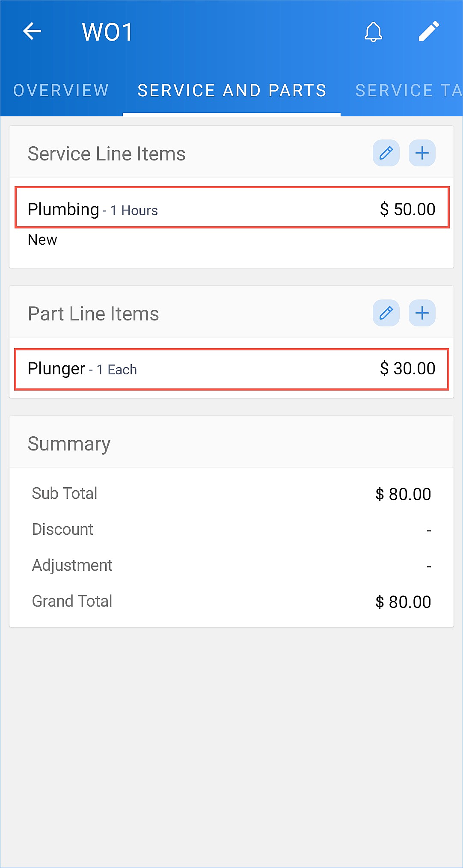Open the Service Tasks tab
463x868 pixels.
pos(409,90)
